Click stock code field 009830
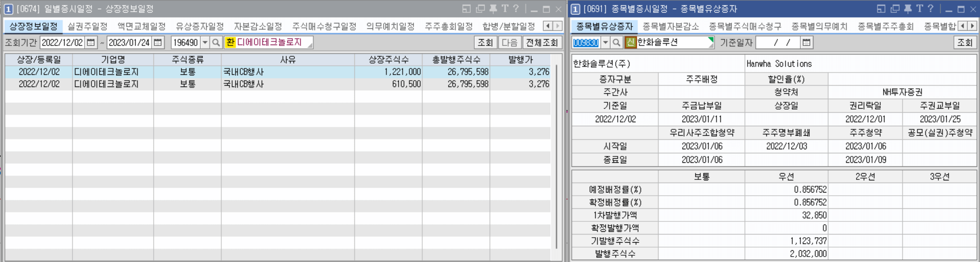Screen dimensions: 980x262 click(x=586, y=42)
